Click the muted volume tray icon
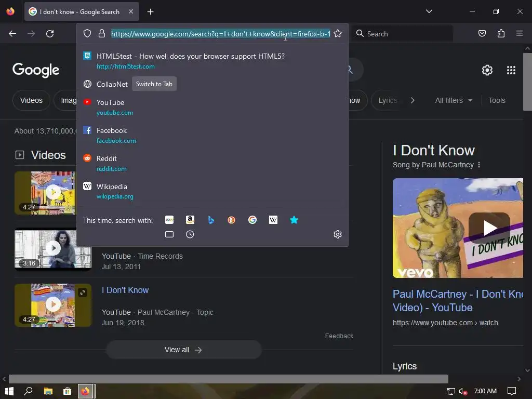 [463, 391]
